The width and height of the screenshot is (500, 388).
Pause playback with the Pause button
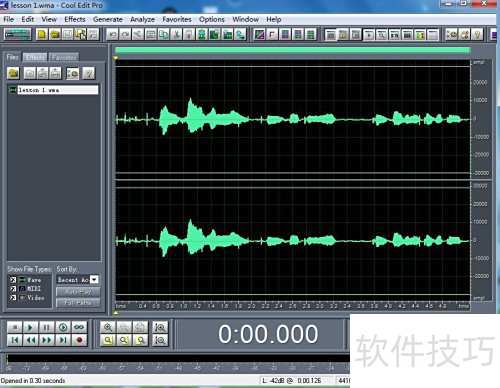(47, 327)
